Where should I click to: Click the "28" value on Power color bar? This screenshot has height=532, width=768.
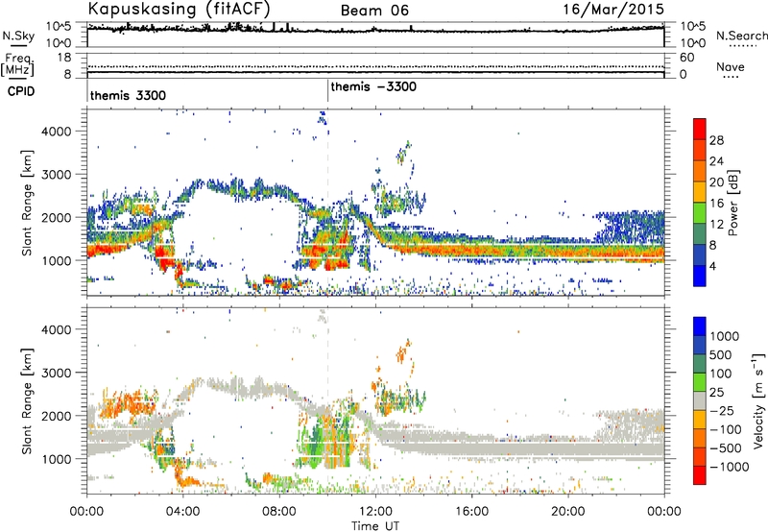coord(716,140)
